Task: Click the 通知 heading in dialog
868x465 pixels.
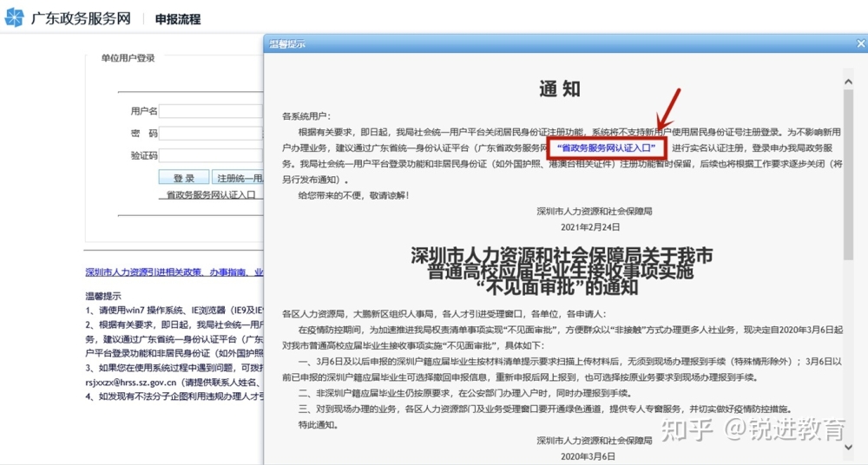Action: point(560,88)
